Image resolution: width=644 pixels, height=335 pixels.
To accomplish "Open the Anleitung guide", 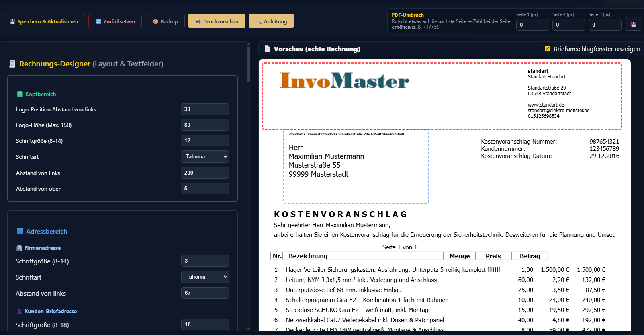I will [x=271, y=21].
